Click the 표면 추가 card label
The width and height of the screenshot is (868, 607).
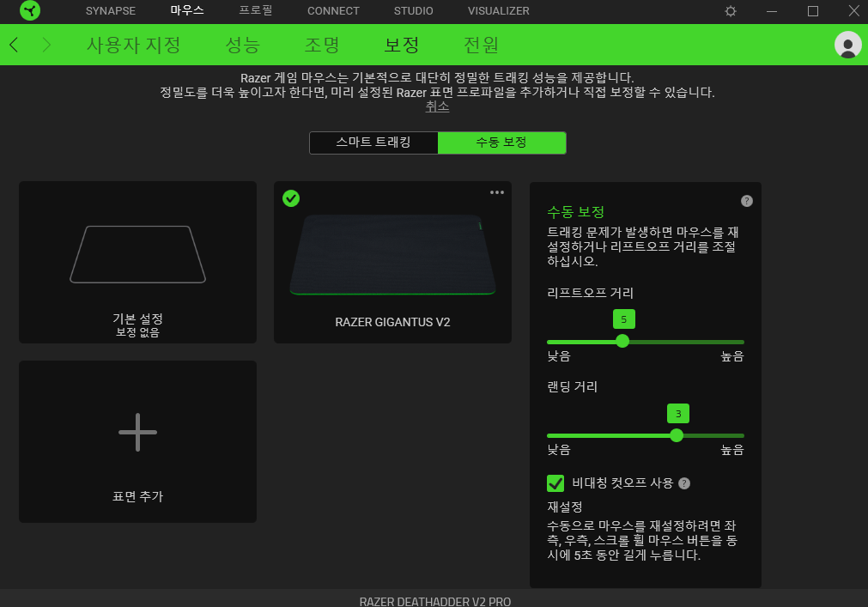click(x=138, y=496)
